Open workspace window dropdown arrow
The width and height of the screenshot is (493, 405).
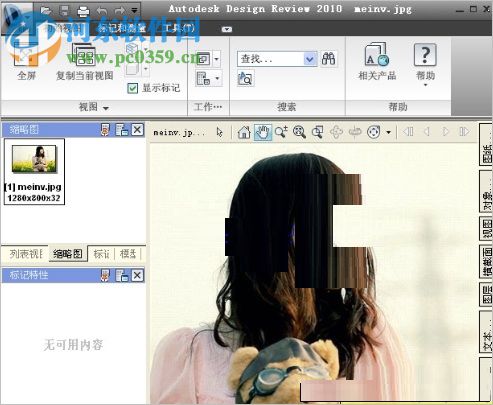[x=216, y=59]
